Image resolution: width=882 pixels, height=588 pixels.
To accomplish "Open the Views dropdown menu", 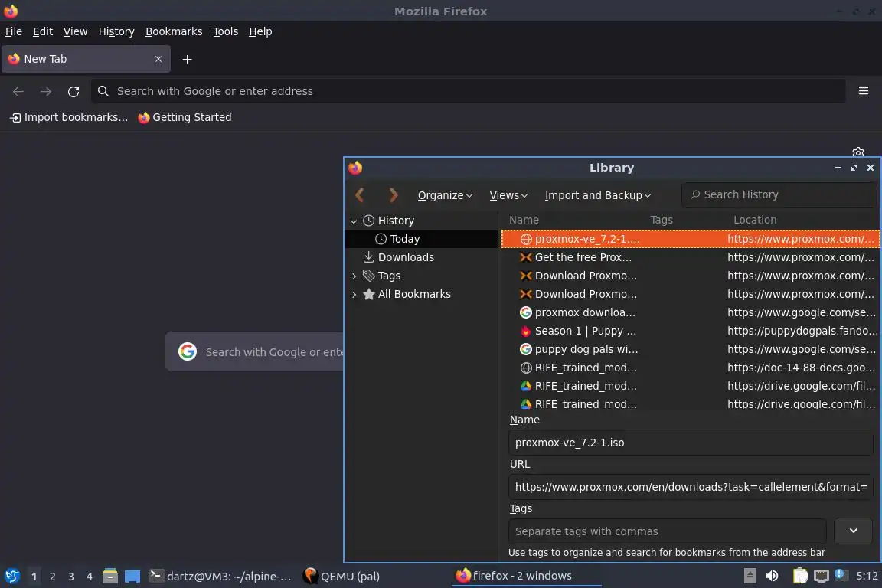I will coord(508,195).
